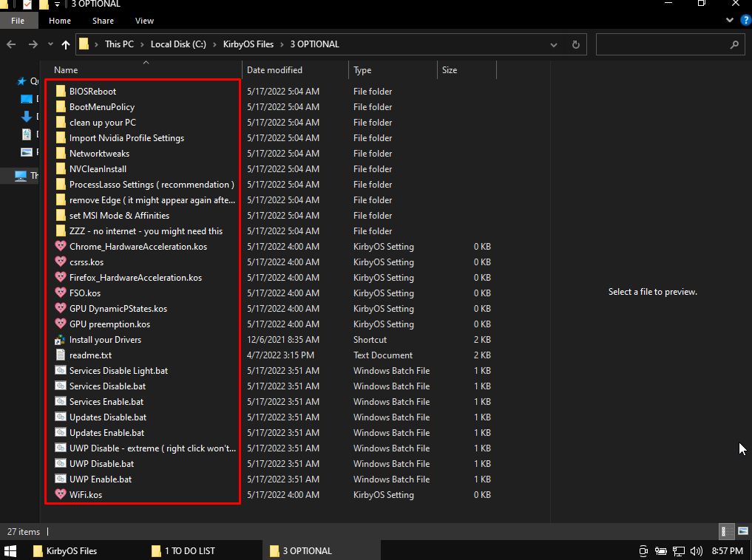
Task: Select 'Updates Disable.bat' file name
Action: (x=108, y=417)
